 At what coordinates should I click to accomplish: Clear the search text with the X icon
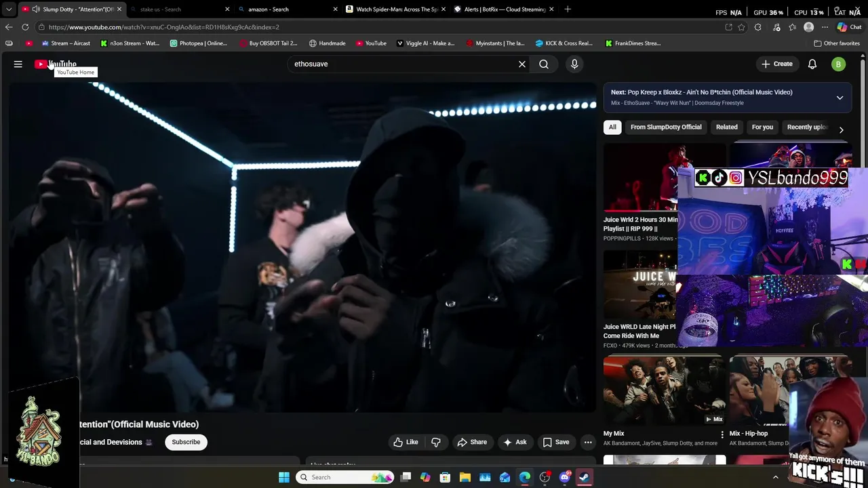click(522, 64)
